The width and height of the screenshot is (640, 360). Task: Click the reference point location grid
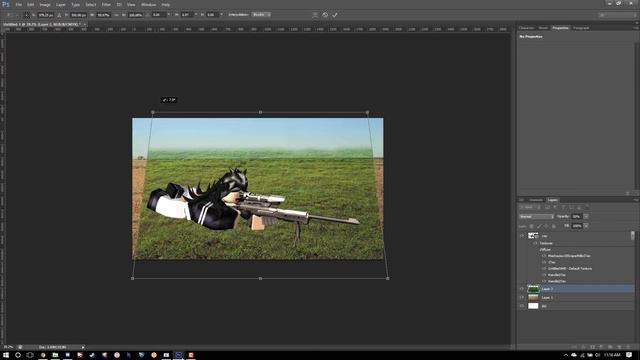point(27,15)
